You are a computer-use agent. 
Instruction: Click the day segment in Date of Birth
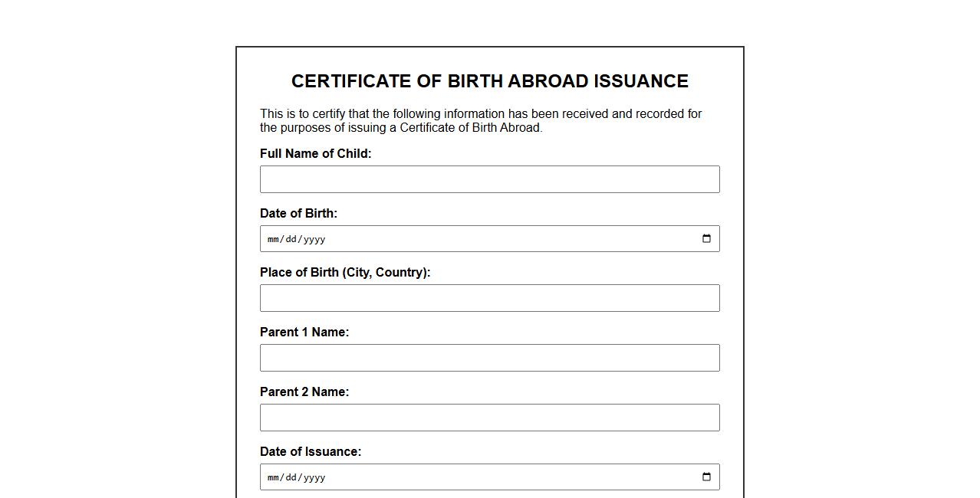[x=291, y=239]
